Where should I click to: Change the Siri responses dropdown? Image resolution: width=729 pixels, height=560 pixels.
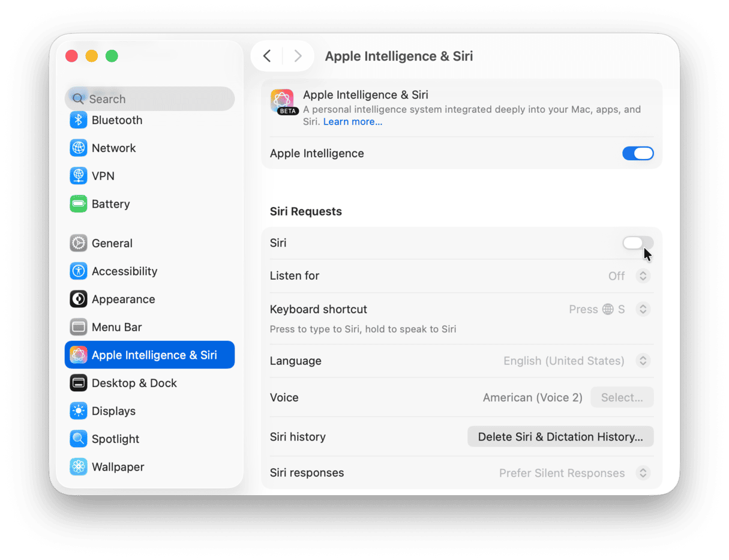(643, 473)
